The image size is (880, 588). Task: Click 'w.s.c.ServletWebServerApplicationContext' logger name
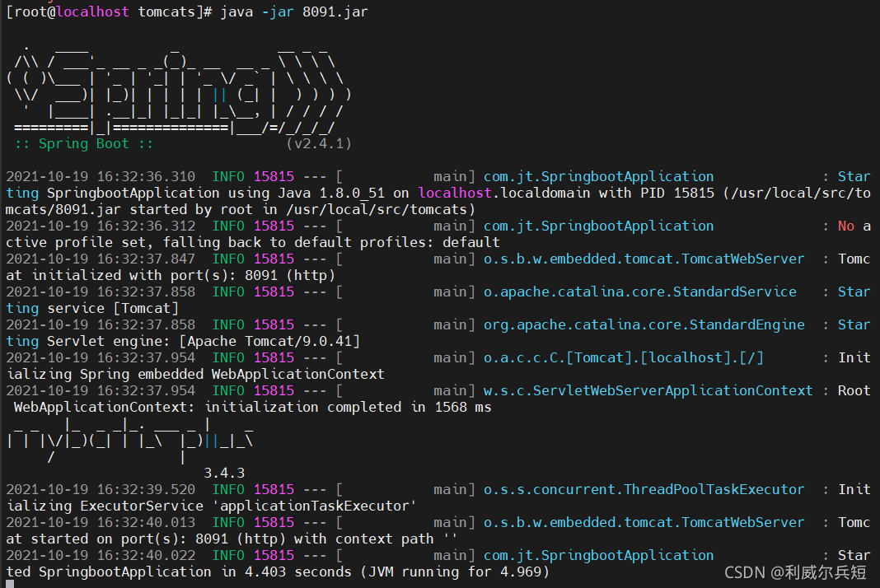coord(648,390)
